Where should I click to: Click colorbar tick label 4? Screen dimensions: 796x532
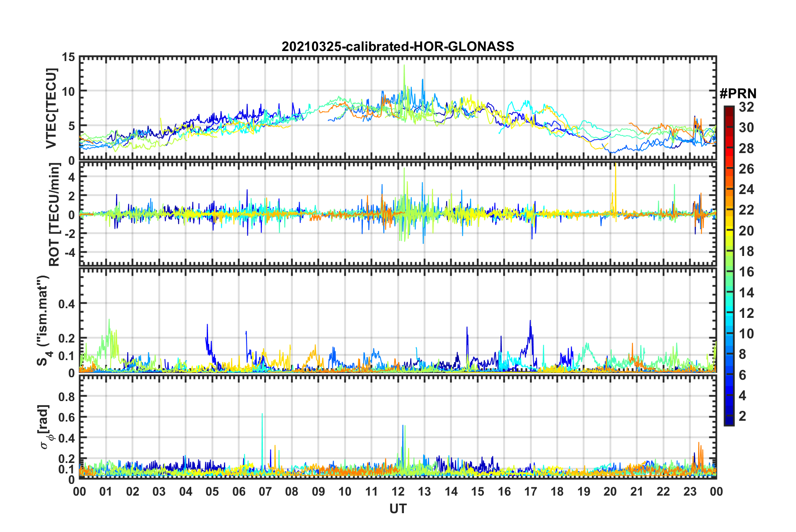pos(743,395)
